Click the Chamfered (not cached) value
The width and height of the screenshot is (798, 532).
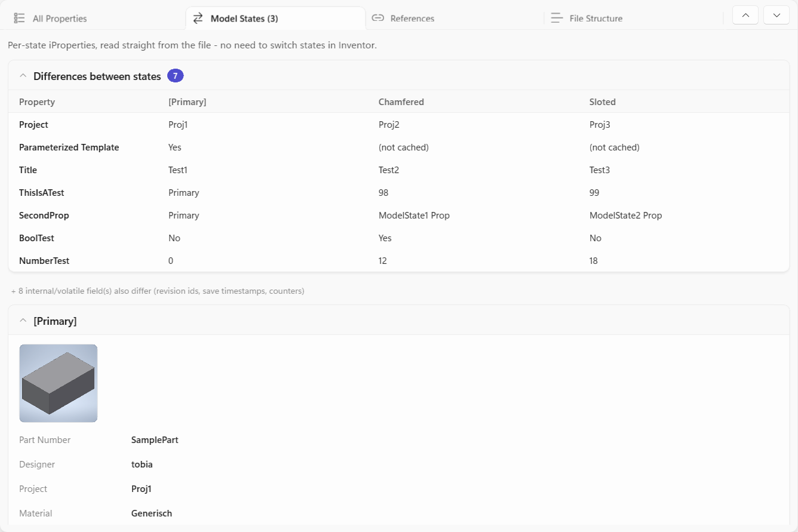click(404, 147)
